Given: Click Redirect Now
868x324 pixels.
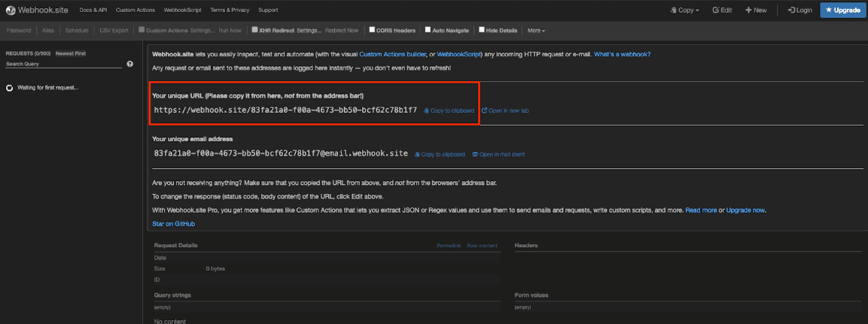Looking at the screenshot, I should click(x=342, y=30).
